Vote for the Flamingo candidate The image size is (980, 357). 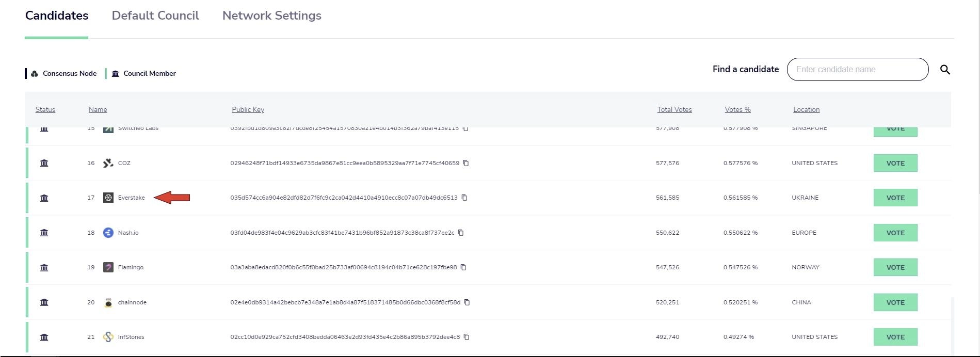pyautogui.click(x=895, y=267)
